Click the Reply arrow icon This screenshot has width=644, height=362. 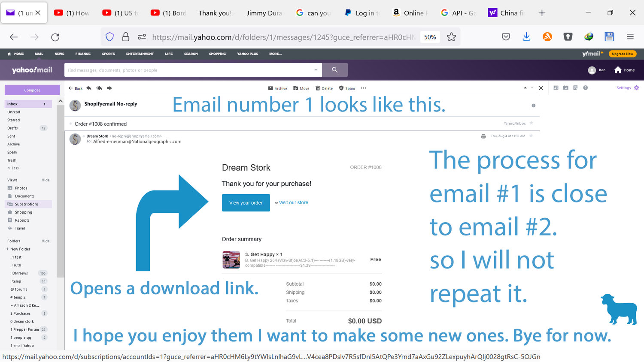pos(89,88)
